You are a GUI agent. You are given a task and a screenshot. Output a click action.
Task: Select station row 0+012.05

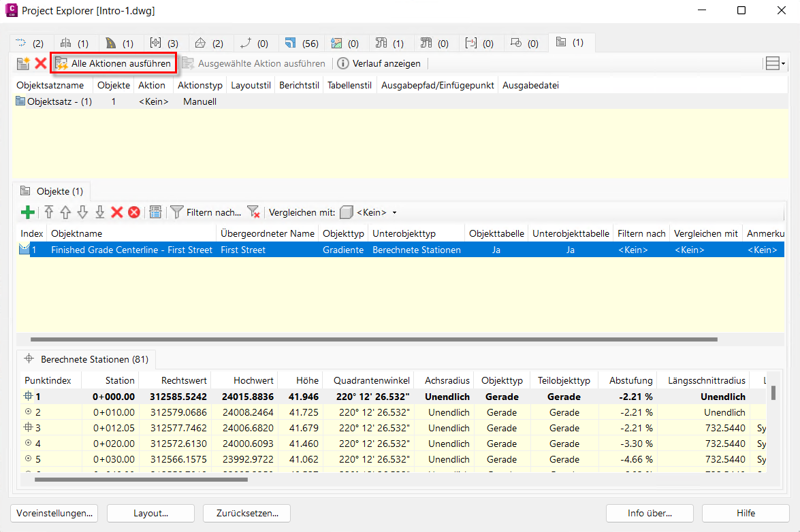pyautogui.click(x=394, y=428)
